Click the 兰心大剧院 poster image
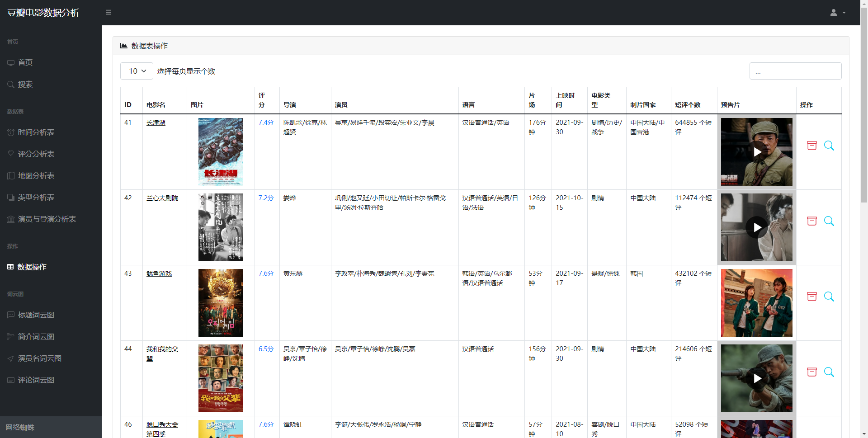 point(221,227)
